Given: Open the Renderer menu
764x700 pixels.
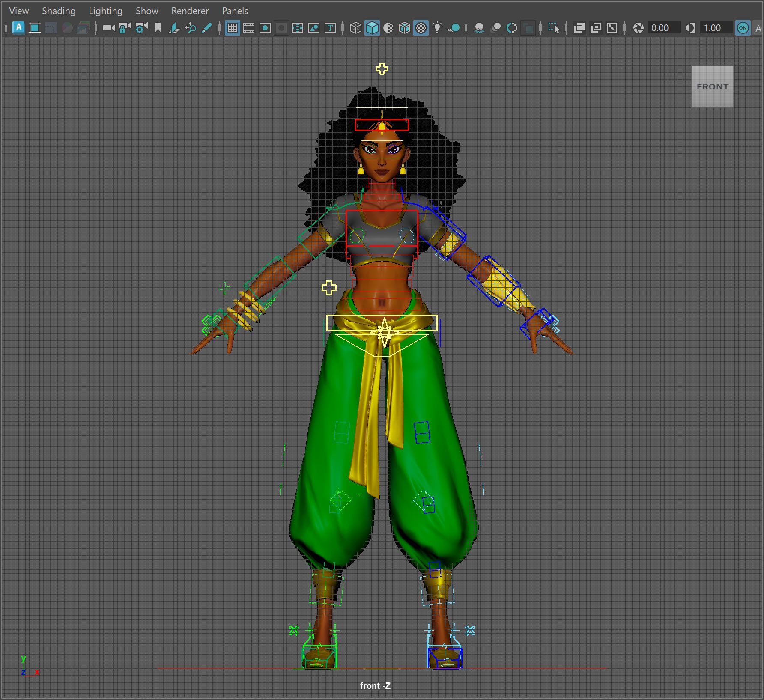Looking at the screenshot, I should 190,11.
